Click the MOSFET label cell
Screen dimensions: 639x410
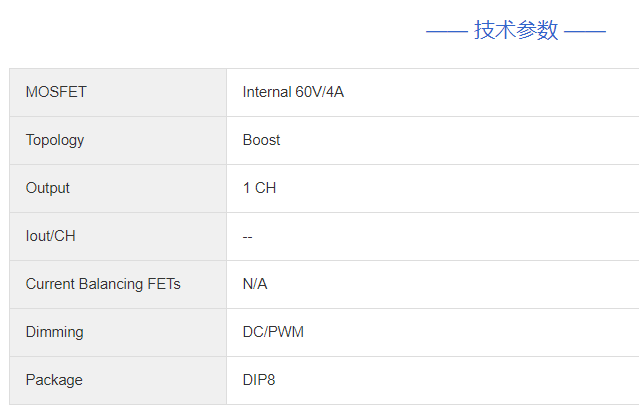tap(56, 92)
